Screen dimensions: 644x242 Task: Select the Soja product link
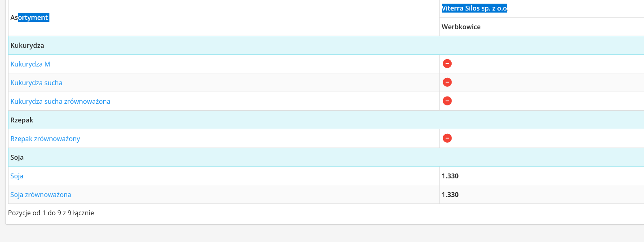pyautogui.click(x=17, y=176)
